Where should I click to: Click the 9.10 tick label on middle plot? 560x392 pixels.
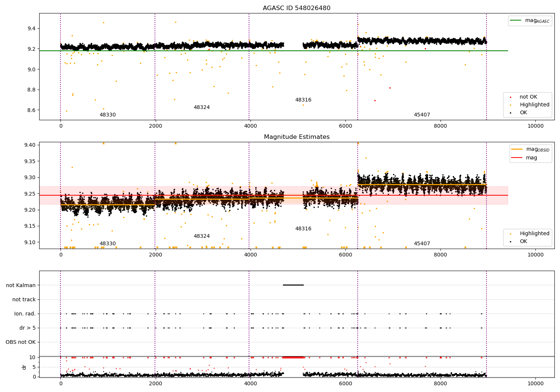[30, 242]
